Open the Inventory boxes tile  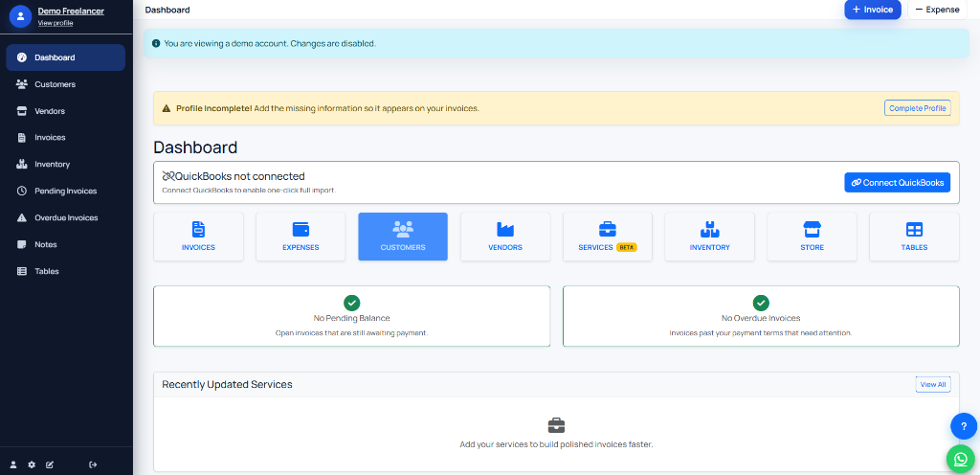(709, 237)
